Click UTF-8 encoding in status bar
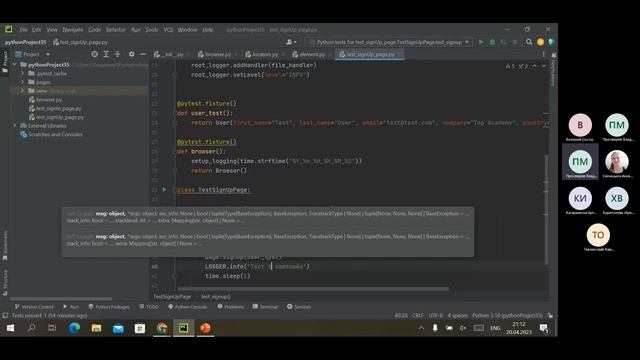Screen dimensions: 640x360 pyautogui.click(x=436, y=316)
